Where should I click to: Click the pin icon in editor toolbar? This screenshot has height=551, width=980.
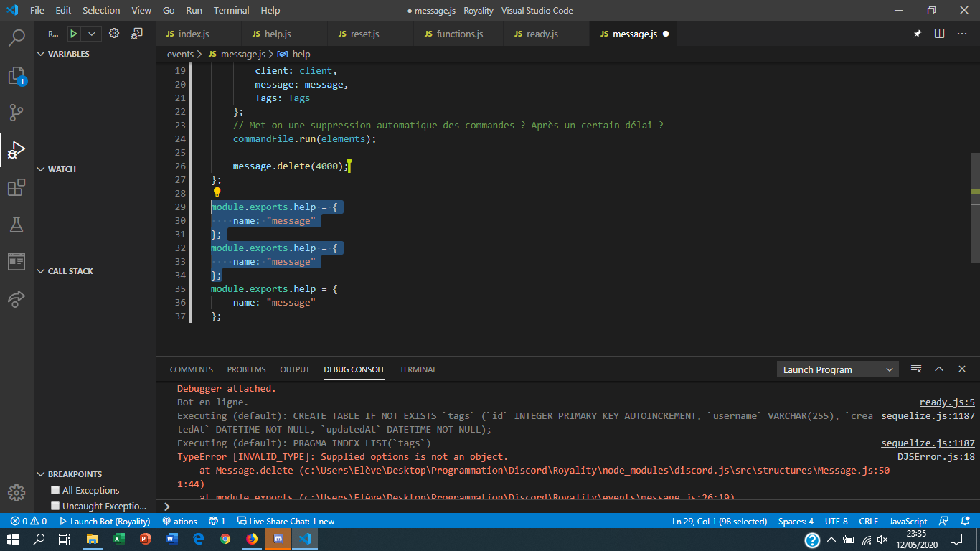[x=917, y=34]
